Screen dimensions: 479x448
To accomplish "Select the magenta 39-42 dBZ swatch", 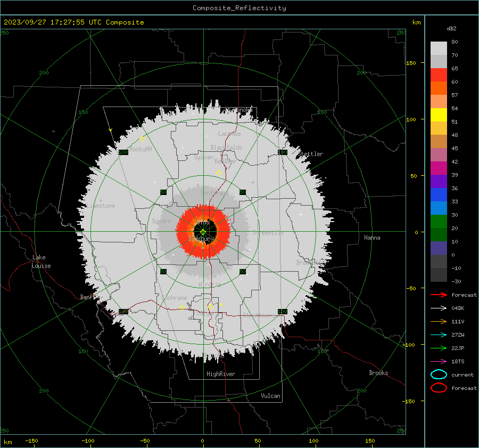I will 439,168.
